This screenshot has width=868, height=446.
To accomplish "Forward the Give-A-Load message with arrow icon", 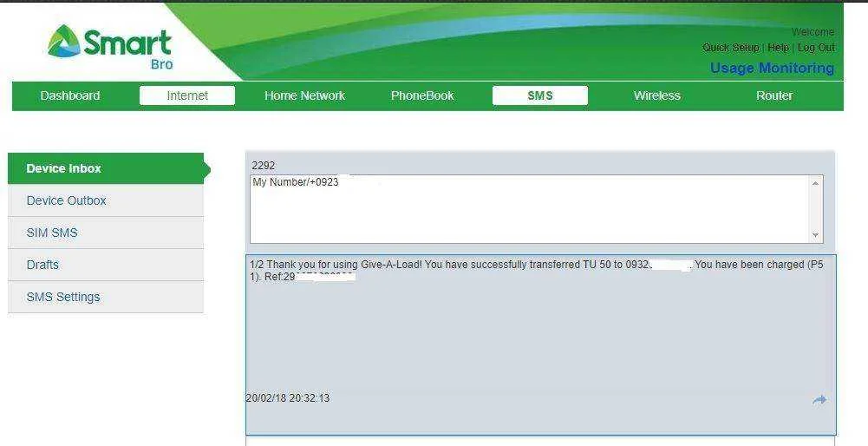I will 819,400.
